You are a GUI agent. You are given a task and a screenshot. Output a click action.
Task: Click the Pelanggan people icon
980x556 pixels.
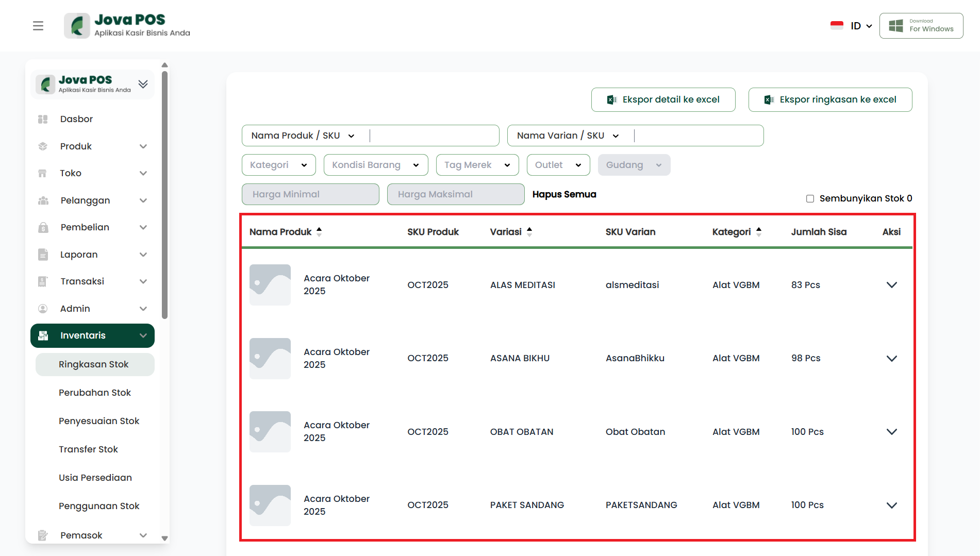43,200
